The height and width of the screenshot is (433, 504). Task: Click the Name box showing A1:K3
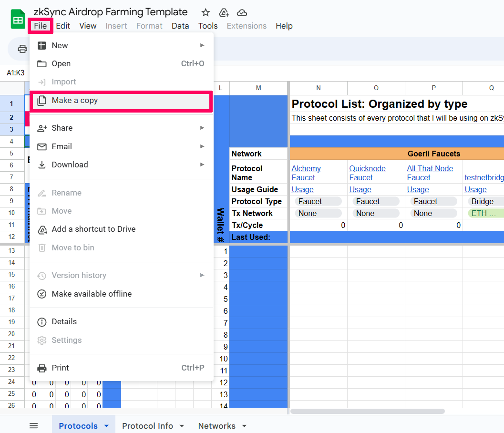click(15, 73)
